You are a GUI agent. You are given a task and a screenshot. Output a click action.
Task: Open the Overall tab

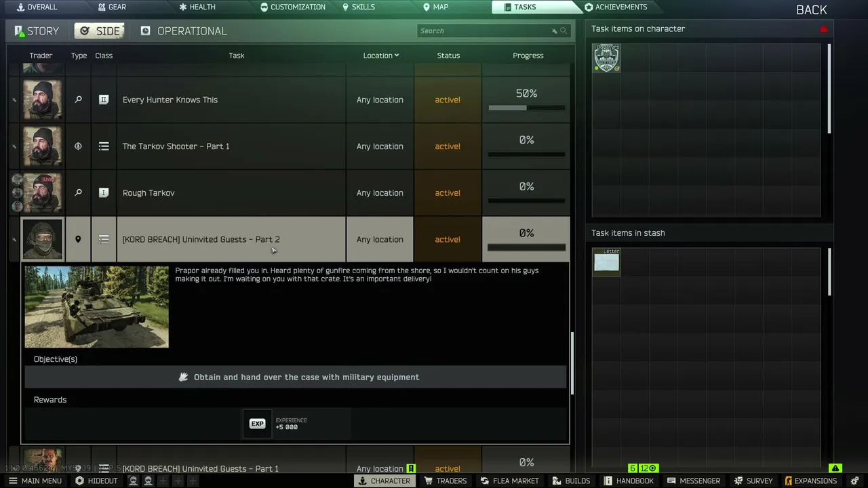[x=37, y=7]
